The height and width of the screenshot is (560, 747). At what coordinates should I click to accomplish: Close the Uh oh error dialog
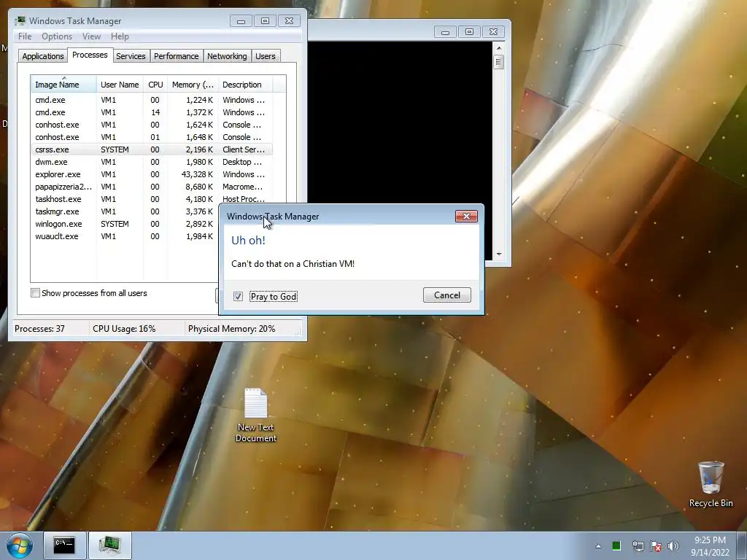[x=466, y=216]
